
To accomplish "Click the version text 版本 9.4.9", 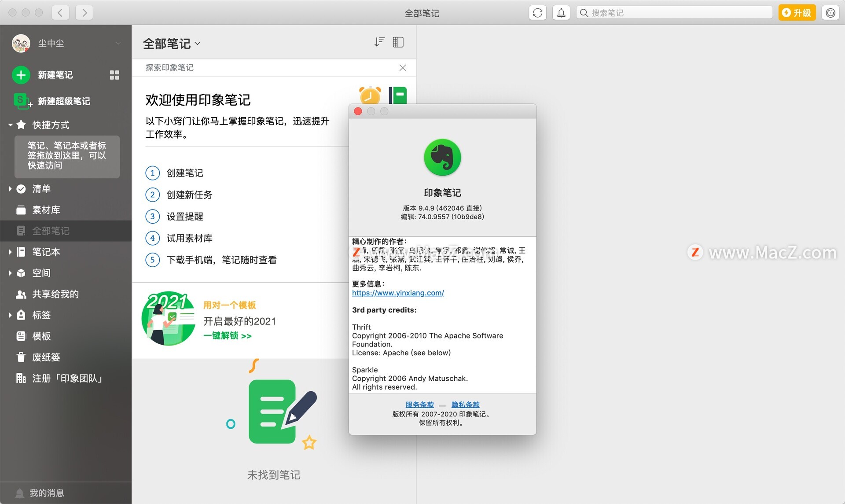I will pyautogui.click(x=442, y=208).
